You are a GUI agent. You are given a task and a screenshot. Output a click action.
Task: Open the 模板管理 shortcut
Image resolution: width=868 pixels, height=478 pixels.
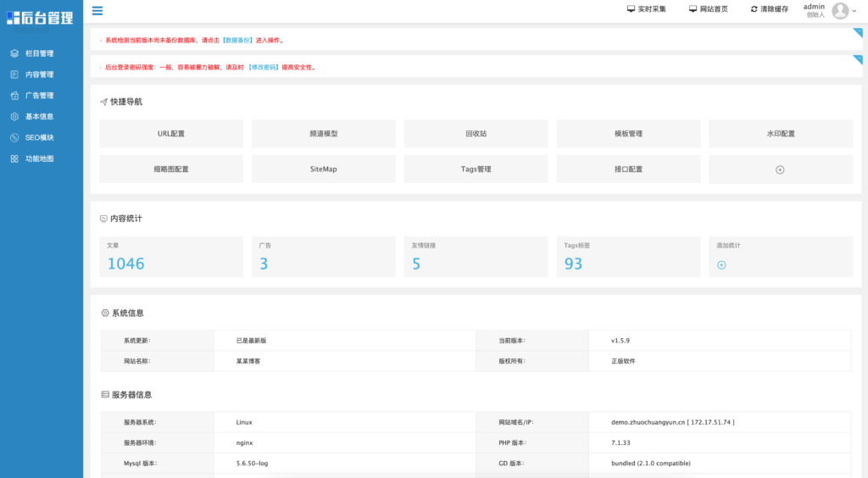[x=628, y=133]
